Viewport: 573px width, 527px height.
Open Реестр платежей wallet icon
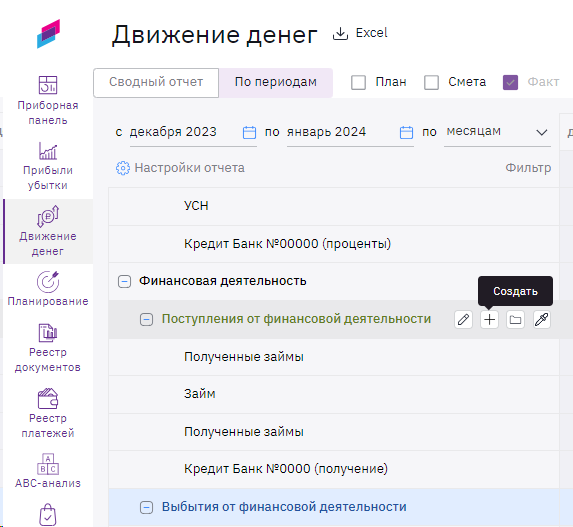click(x=48, y=399)
